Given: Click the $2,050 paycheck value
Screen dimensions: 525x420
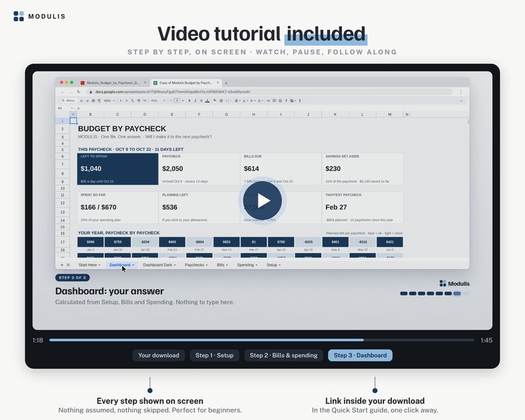Looking at the screenshot, I should click(x=173, y=169).
